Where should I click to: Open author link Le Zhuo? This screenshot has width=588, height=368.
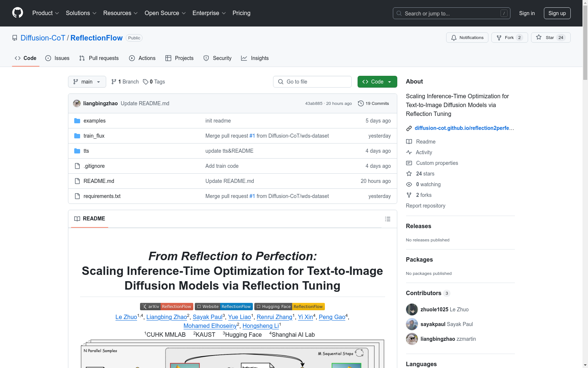coord(126,317)
